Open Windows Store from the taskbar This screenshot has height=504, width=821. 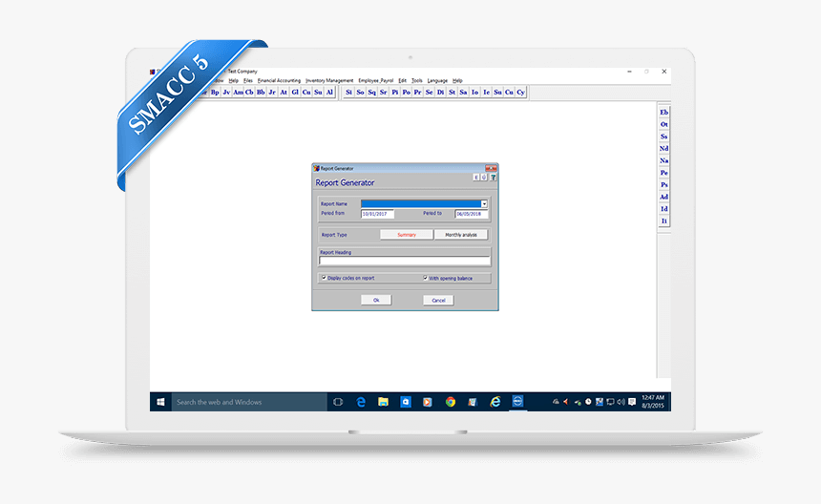[406, 402]
